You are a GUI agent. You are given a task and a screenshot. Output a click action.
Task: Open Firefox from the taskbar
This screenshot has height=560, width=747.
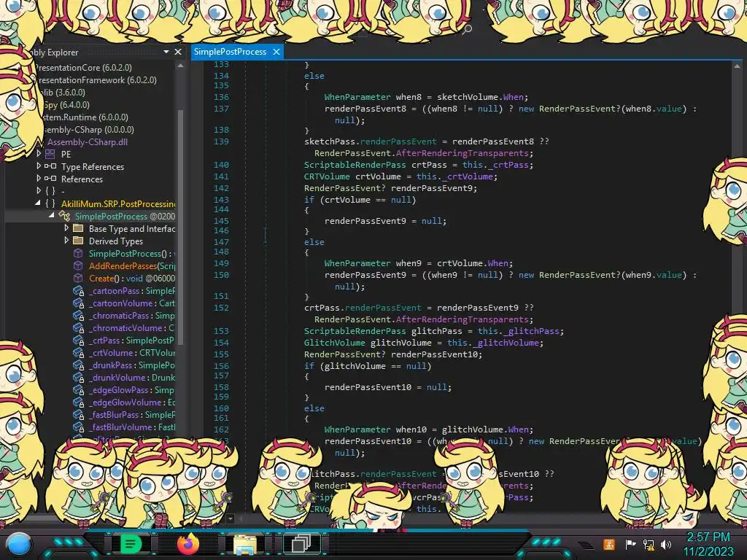tap(188, 543)
